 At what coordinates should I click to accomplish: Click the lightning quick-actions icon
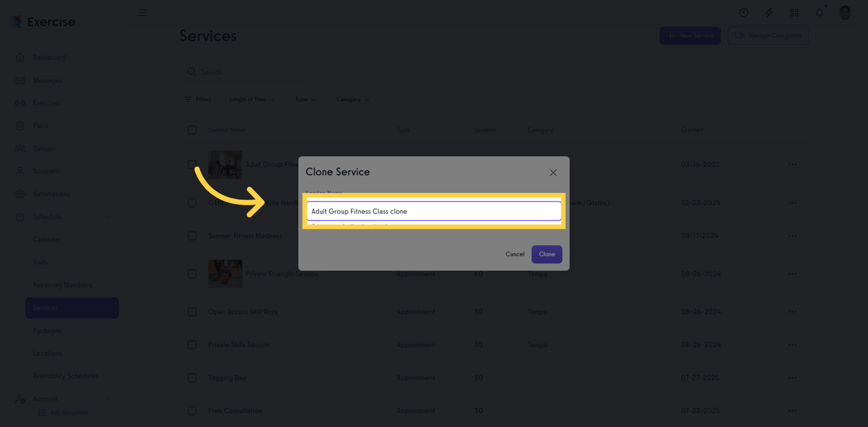[769, 12]
